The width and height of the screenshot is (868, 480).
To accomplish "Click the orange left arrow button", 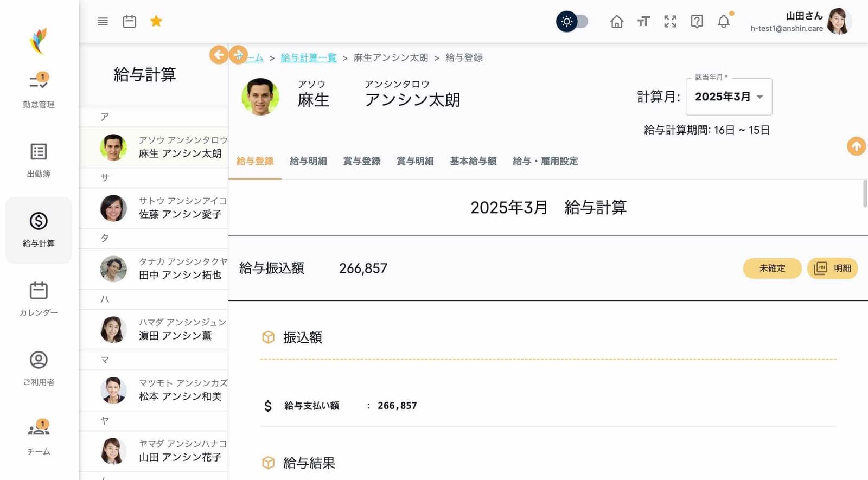I will pyautogui.click(x=219, y=55).
